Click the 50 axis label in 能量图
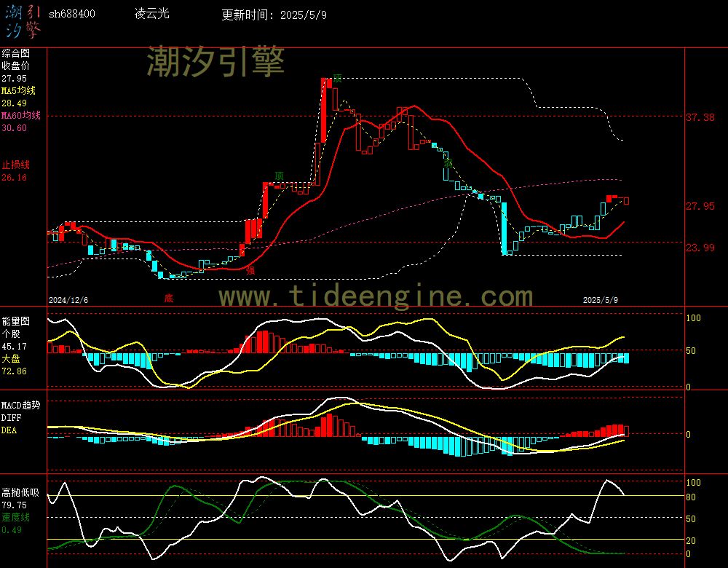This screenshot has width=728, height=568. point(691,351)
